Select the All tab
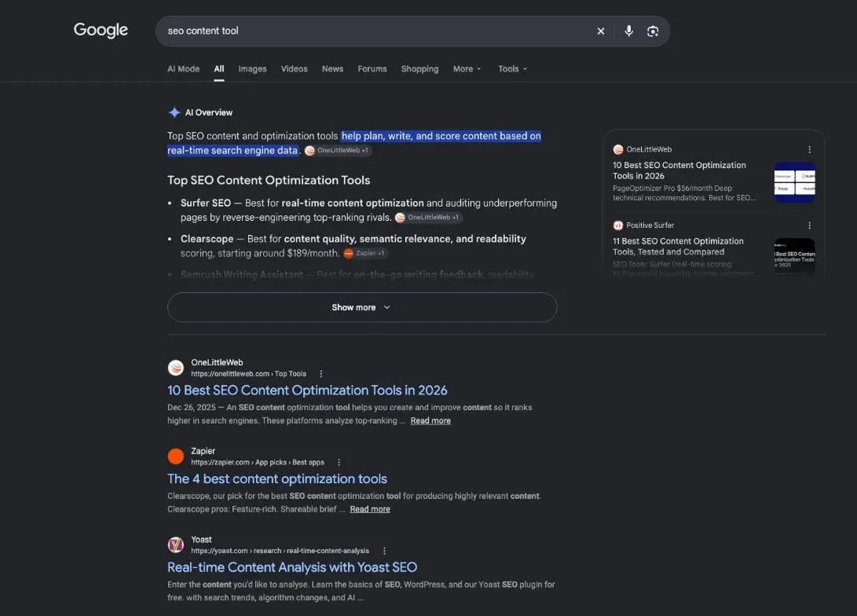The height and width of the screenshot is (616, 857). (x=218, y=69)
